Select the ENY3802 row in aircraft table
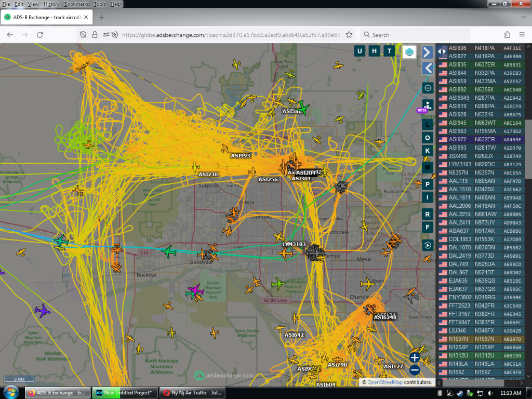This screenshot has height=399, width=532. [x=481, y=297]
